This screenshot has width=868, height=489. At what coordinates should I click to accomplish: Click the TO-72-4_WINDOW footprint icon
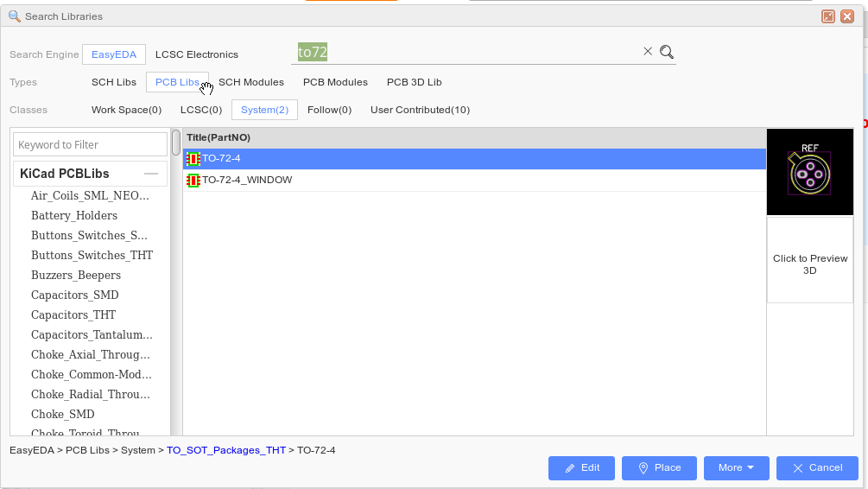pyautogui.click(x=193, y=180)
